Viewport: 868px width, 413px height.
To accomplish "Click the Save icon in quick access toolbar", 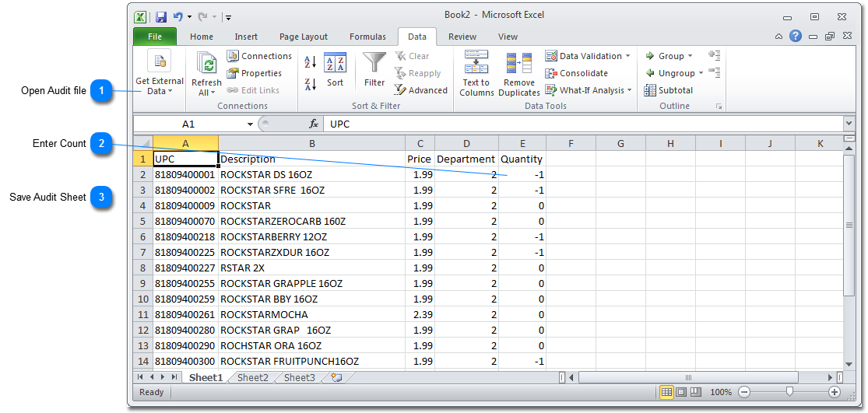I will pyautogui.click(x=160, y=17).
